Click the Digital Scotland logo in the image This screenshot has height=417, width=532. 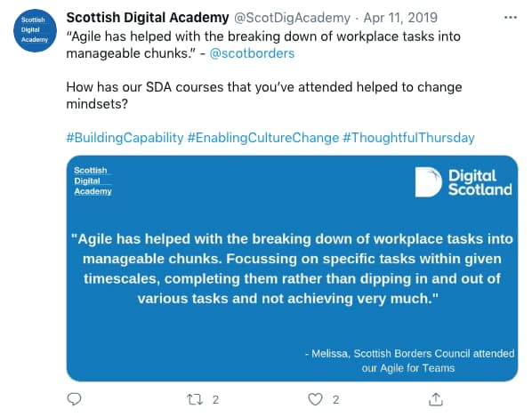(x=463, y=182)
